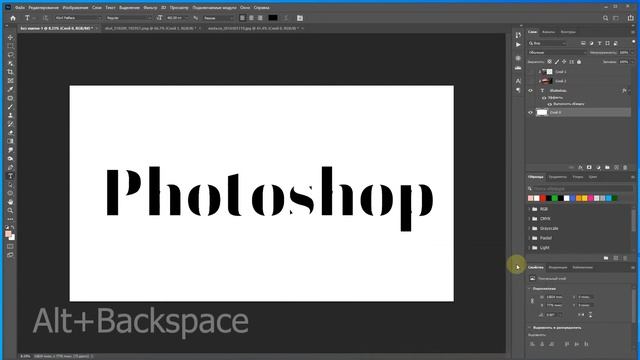Select the Eyedropper tool
Viewport: 640px width, 360px height.
10,89
